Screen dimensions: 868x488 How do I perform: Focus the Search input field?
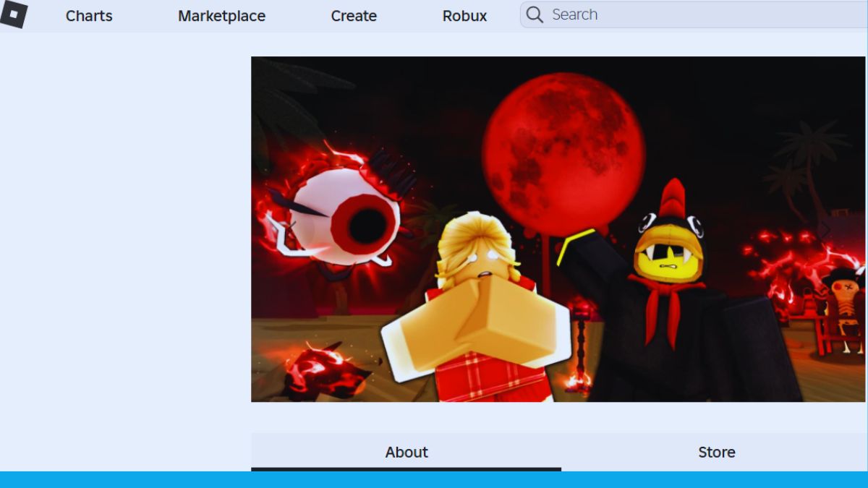pos(694,14)
